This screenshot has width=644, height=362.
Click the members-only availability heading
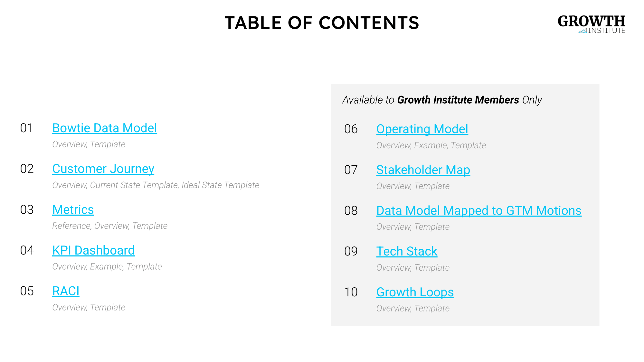point(442,100)
